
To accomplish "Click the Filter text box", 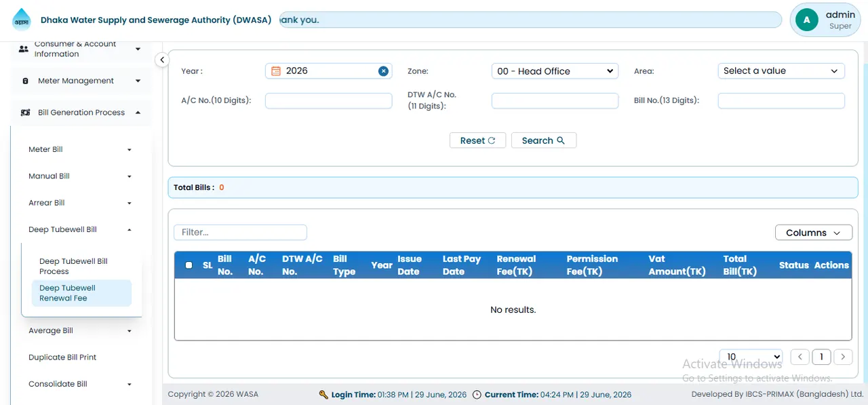I will [240, 232].
